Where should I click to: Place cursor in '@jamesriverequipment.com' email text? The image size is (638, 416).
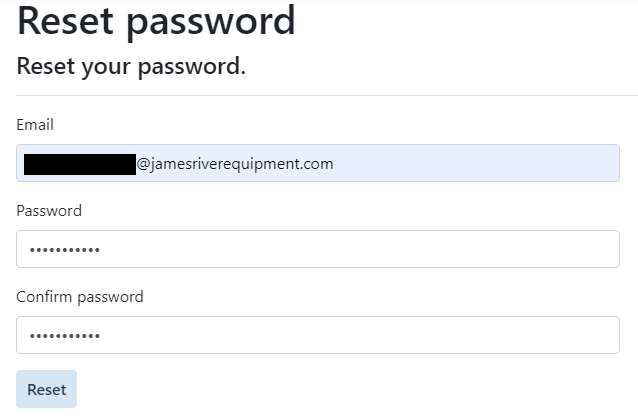click(235, 164)
